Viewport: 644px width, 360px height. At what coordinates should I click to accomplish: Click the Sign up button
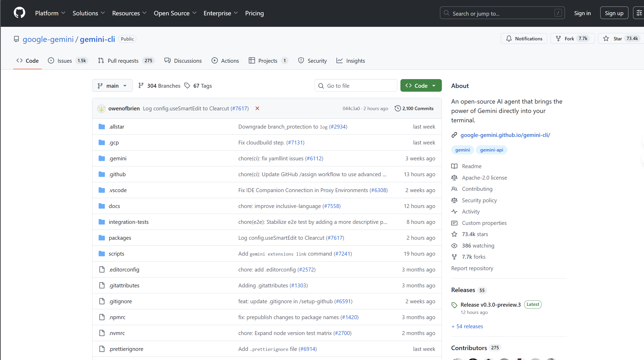pos(614,13)
